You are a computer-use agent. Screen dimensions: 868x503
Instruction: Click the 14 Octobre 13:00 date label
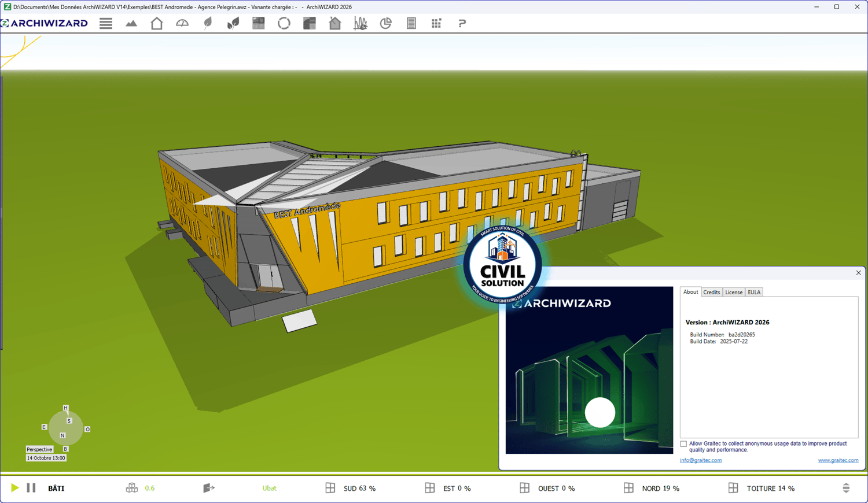(46, 458)
